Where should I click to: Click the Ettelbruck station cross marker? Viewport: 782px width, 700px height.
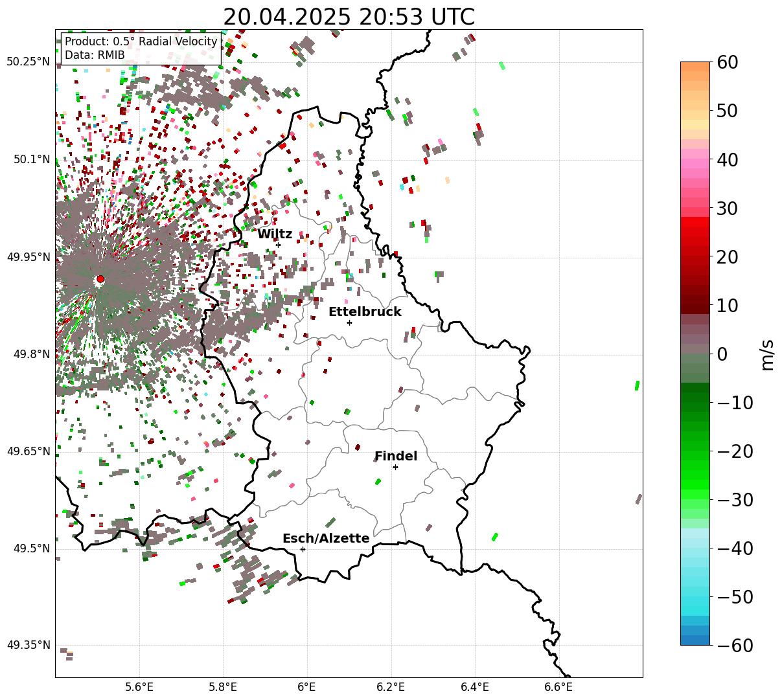point(349,322)
